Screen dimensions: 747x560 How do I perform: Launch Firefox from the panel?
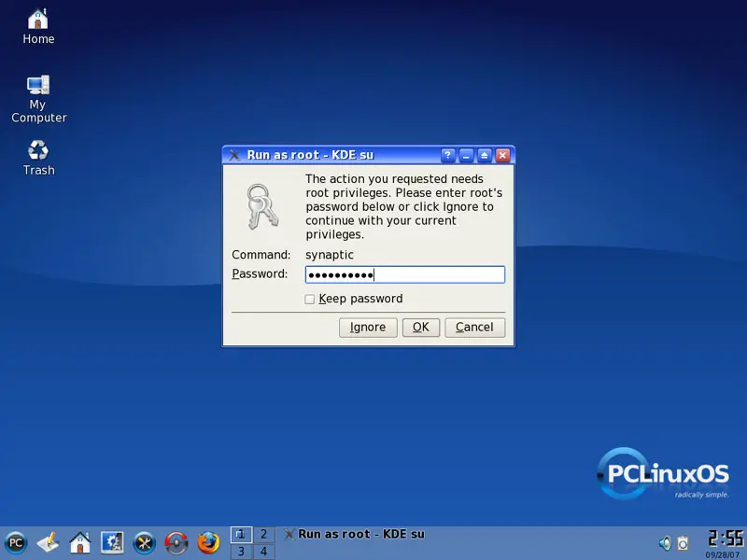pyautogui.click(x=208, y=543)
